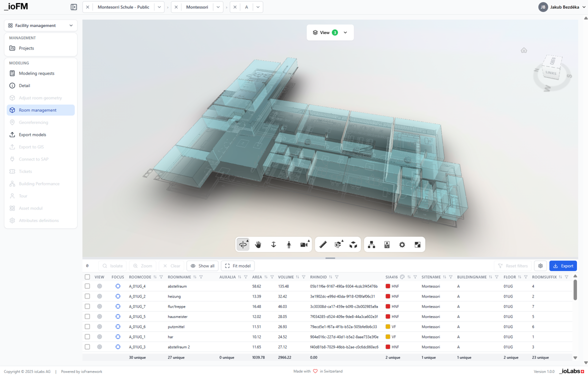This screenshot has height=375, width=588.
Task: Select the camera view tool
Action: coord(303,244)
